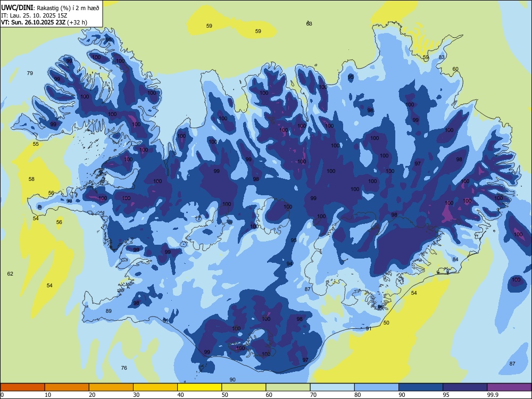The width and height of the screenshot is (532, 399).
Task: Click the '89' humidity value on map
Action: (109, 311)
